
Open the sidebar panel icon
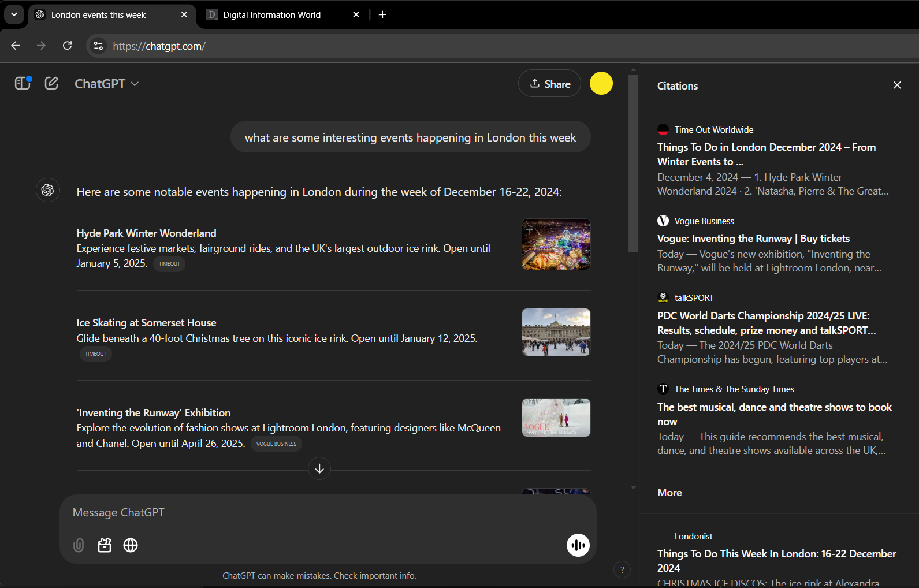click(x=23, y=83)
